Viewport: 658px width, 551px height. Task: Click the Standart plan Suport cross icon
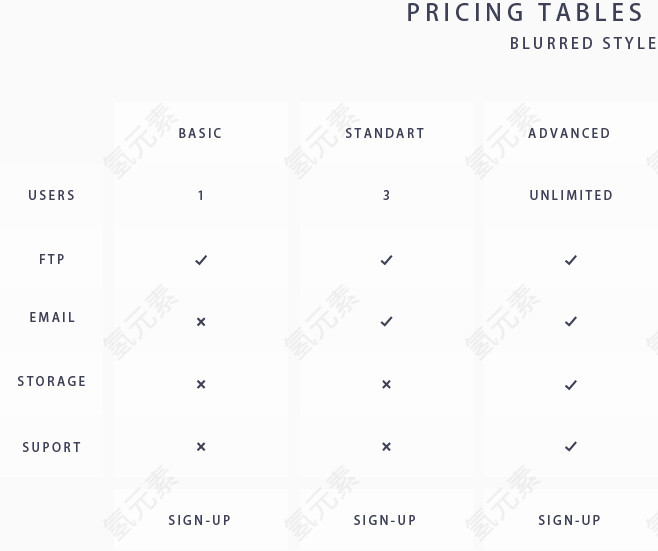386,447
